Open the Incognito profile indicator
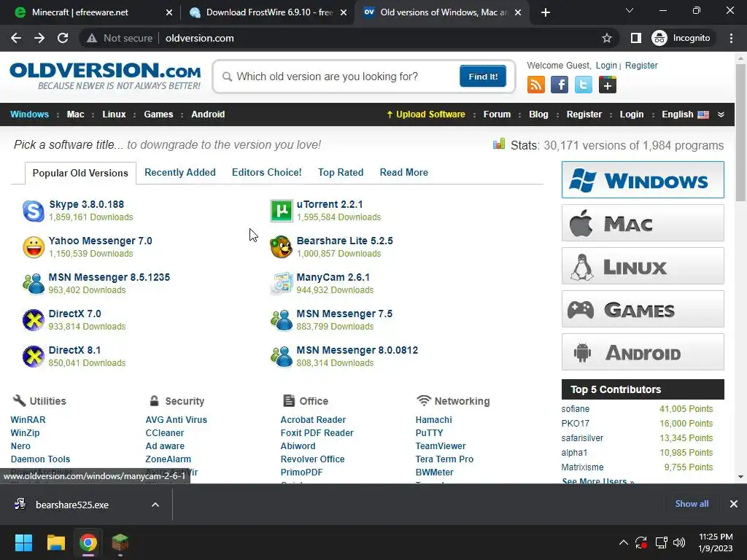The height and width of the screenshot is (560, 747). coord(681,38)
